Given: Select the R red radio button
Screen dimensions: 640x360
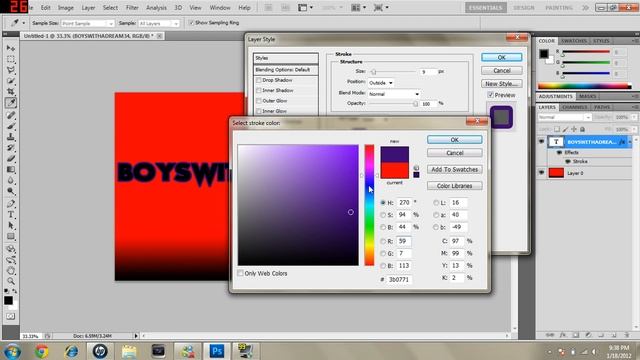Looking at the screenshot, I should [383, 241].
